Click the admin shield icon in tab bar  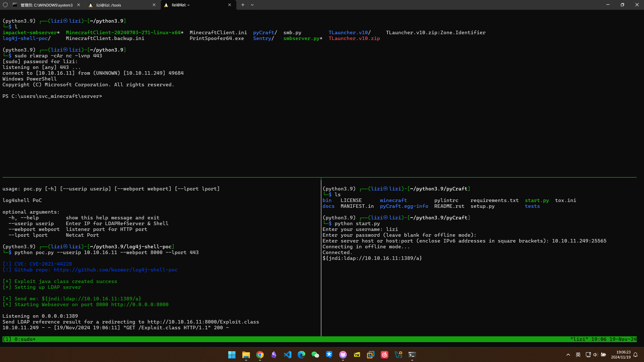[x=5, y=5]
